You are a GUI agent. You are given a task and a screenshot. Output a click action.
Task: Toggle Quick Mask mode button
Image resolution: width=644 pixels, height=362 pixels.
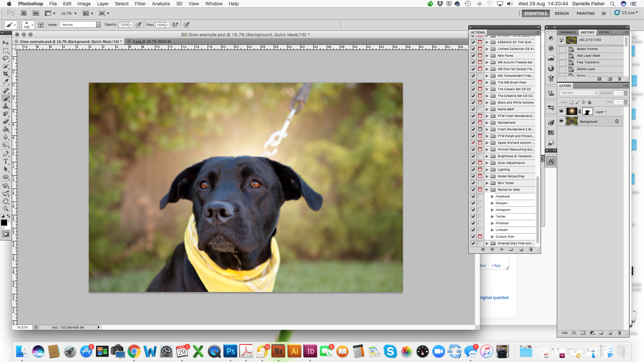[x=6, y=234]
